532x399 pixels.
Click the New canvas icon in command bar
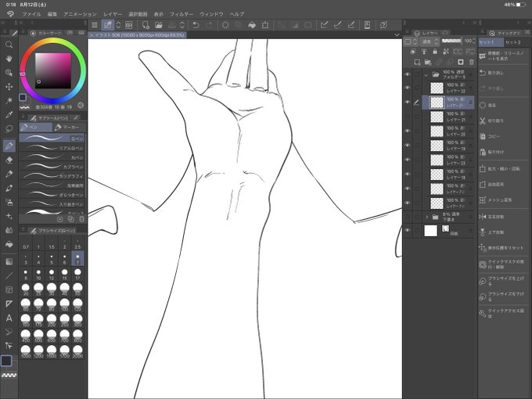pyautogui.click(x=146, y=25)
